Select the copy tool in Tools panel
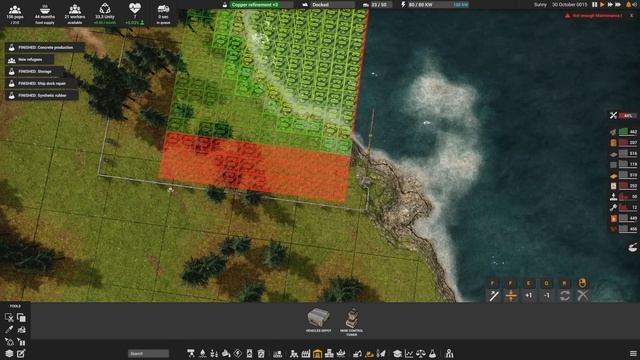This screenshot has width=640, height=360. tap(21, 318)
